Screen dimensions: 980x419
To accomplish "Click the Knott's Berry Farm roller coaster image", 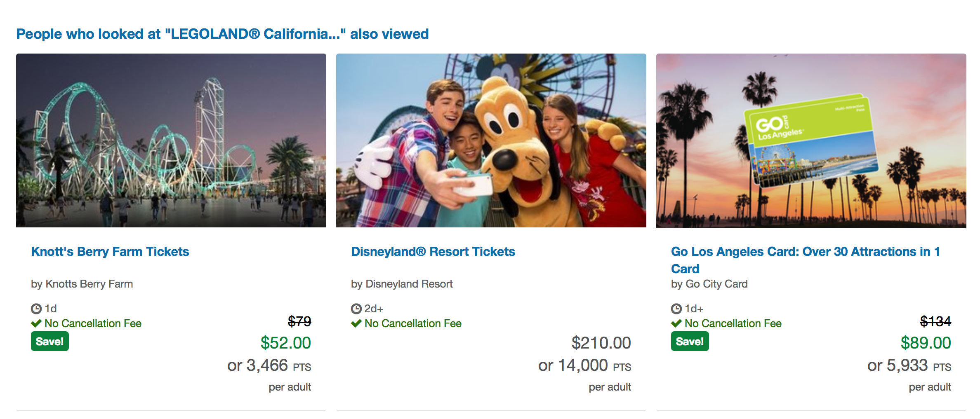I will pyautogui.click(x=171, y=140).
